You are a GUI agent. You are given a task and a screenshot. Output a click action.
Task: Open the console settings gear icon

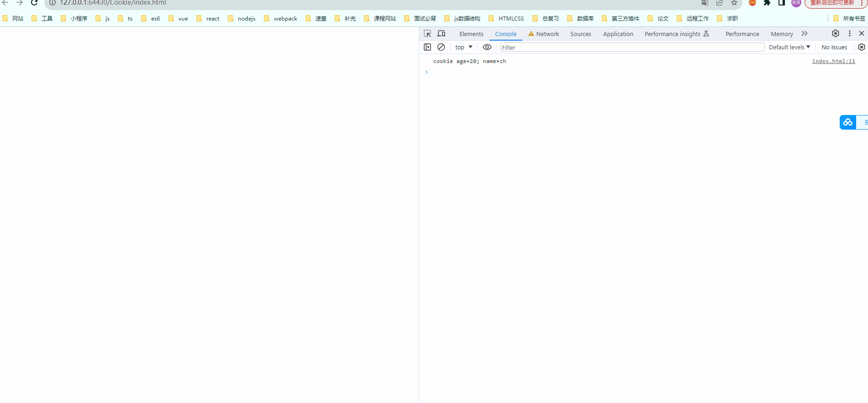[x=862, y=47]
